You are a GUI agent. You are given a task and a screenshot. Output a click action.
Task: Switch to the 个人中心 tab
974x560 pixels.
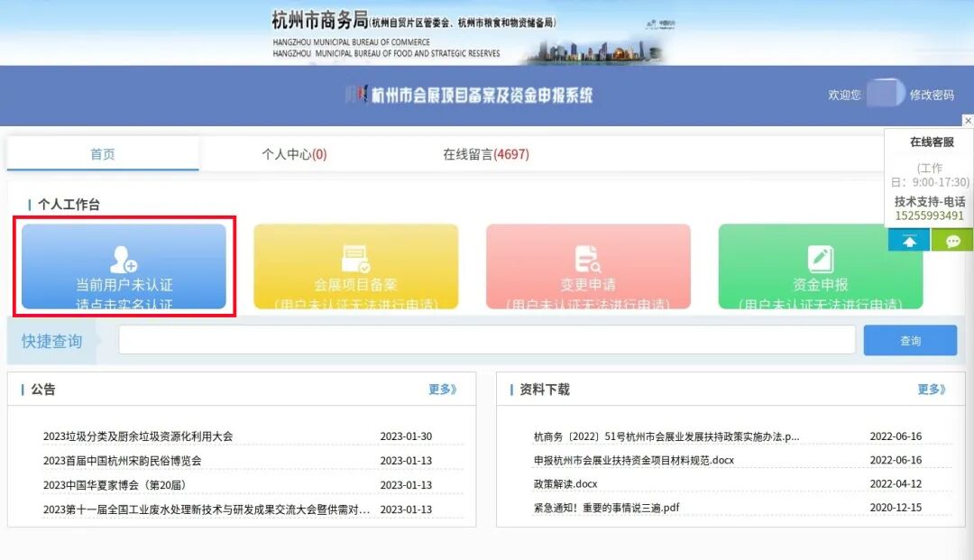[292, 153]
